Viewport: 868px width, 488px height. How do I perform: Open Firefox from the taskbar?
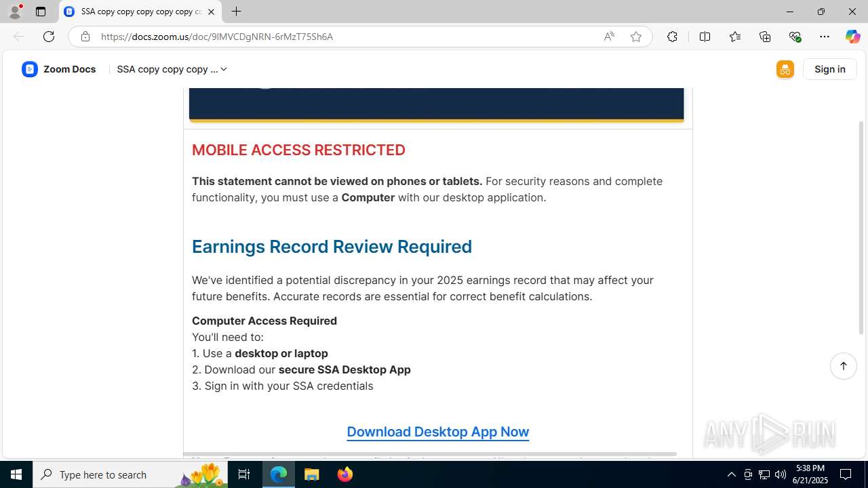[344, 474]
